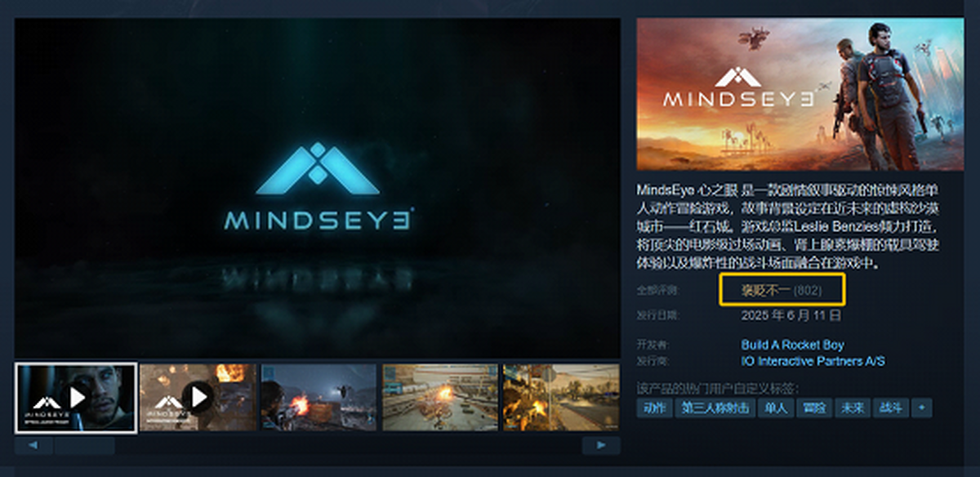Image resolution: width=980 pixels, height=477 pixels.
Task: Click the left arrow under the thumbnails
Action: click(33, 445)
